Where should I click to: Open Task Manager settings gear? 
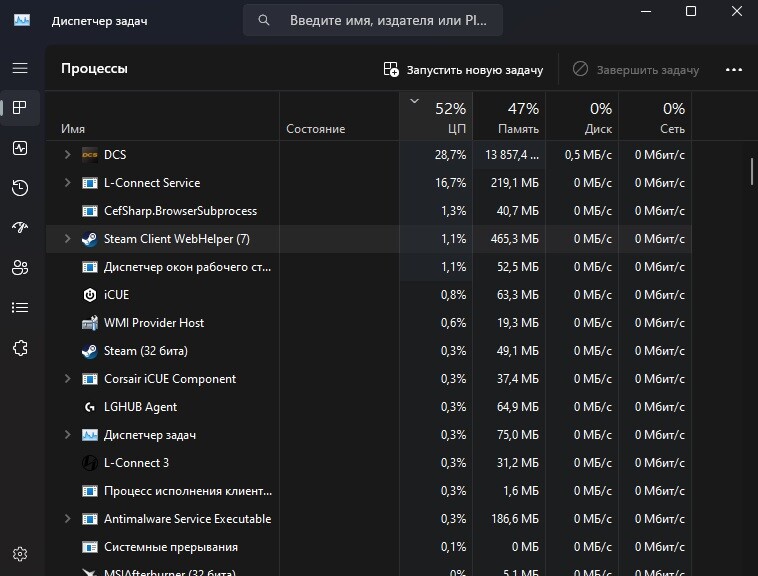(x=20, y=554)
